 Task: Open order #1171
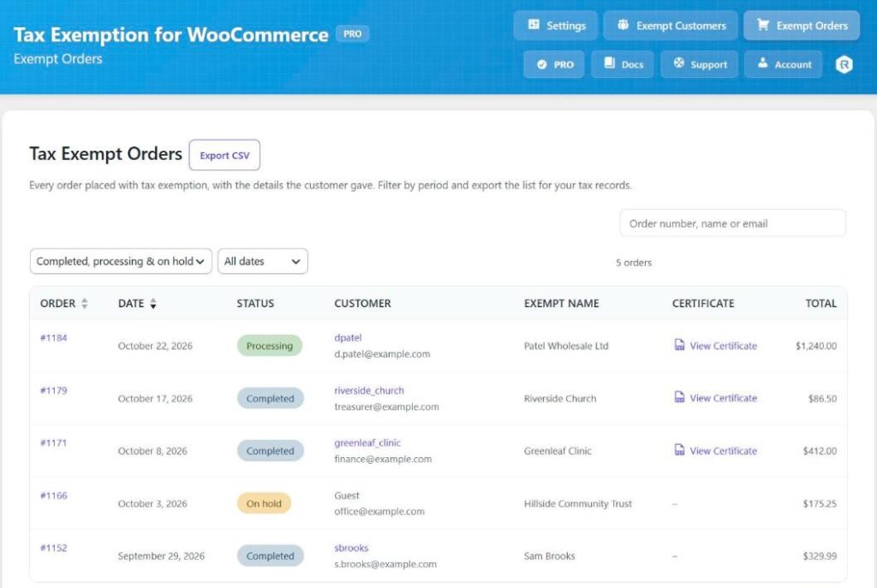(x=54, y=442)
